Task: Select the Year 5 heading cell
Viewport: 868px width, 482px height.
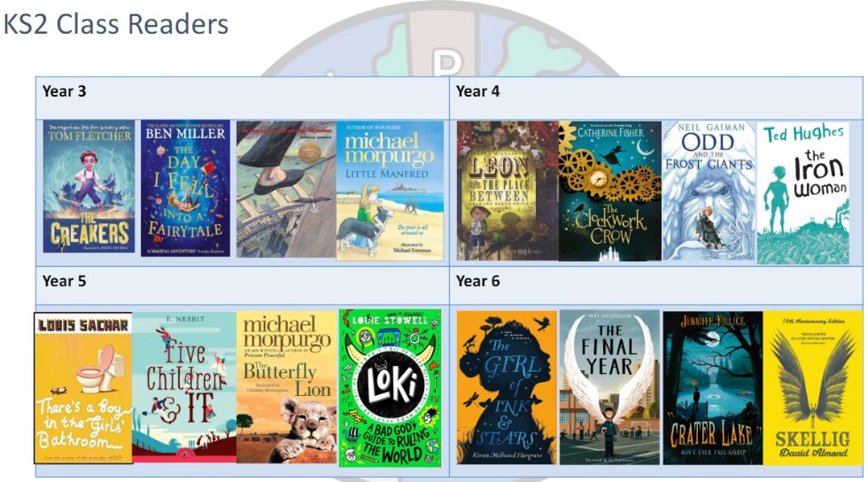Action: pyautogui.click(x=243, y=285)
